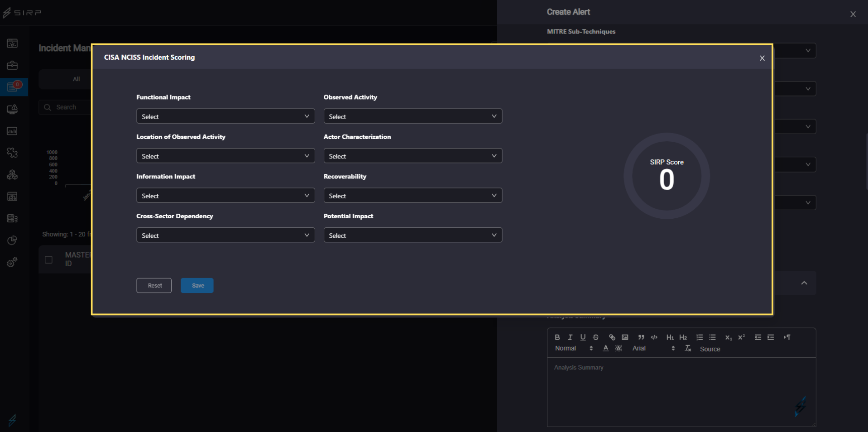Image resolution: width=868 pixels, height=432 pixels.
Task: Insert an image using the picture icon
Action: [625, 337]
